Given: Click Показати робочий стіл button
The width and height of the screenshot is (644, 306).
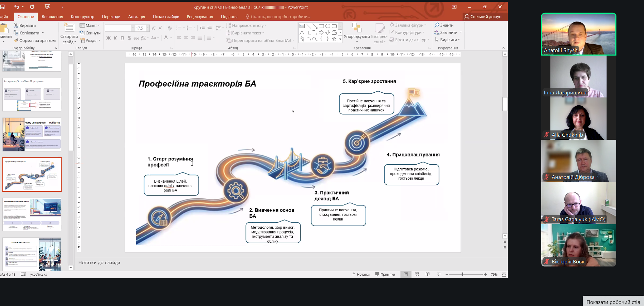Looking at the screenshot, I should tap(613, 302).
